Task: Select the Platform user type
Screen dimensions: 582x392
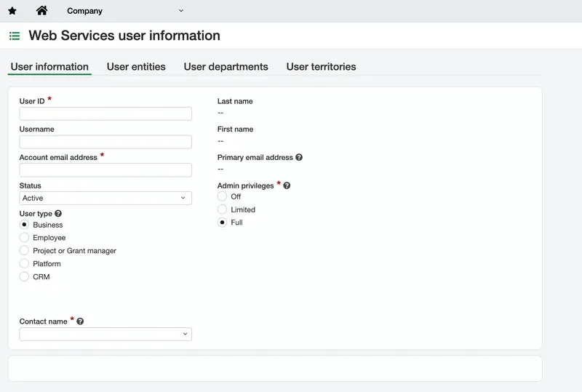Action: coord(24,263)
